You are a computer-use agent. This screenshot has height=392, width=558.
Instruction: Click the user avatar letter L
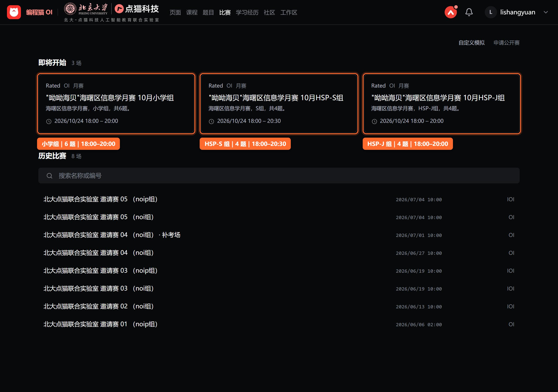click(491, 12)
